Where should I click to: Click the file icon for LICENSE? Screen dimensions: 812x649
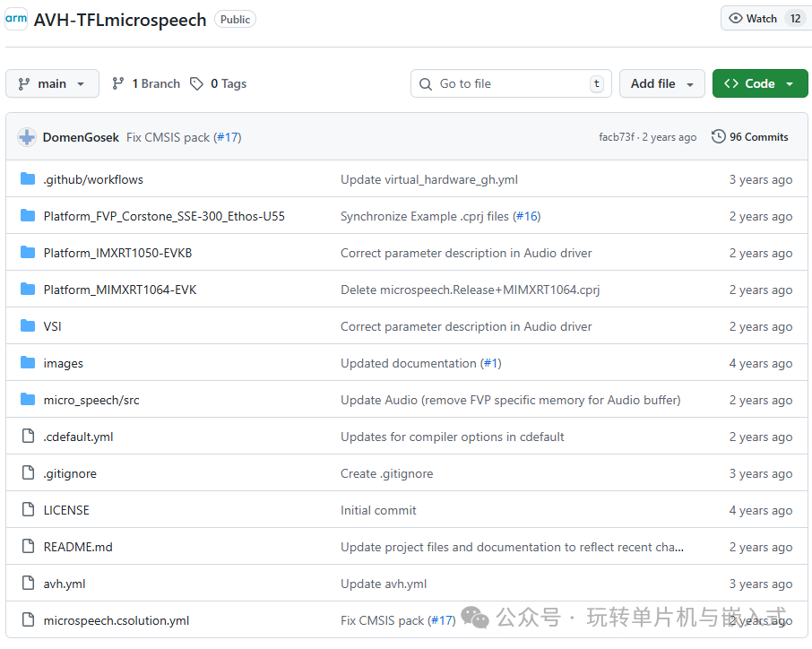(28, 510)
